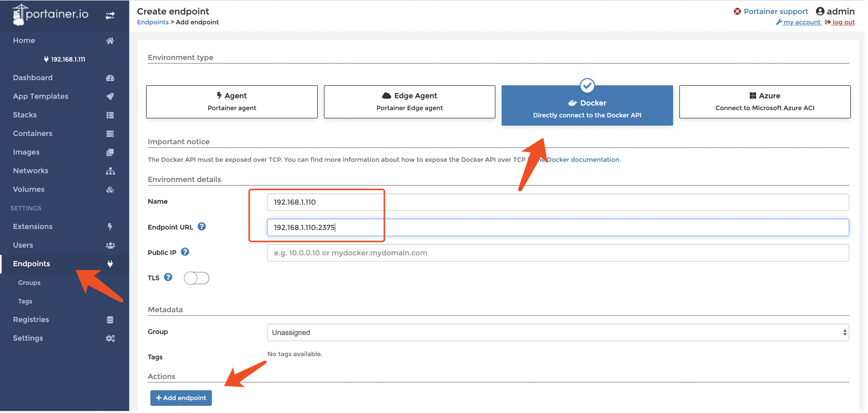The image size is (868, 413).
Task: Enable the TLS toggle switch
Action: (x=196, y=278)
